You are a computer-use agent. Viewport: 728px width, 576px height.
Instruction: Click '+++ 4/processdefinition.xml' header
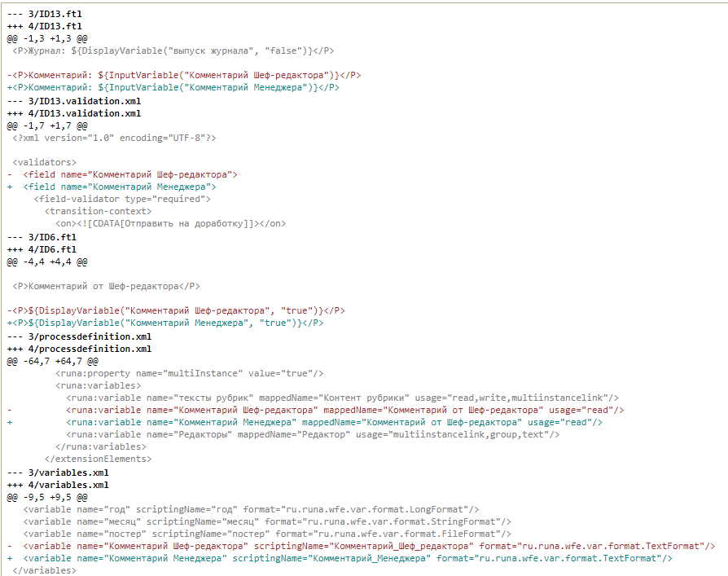pos(79,349)
